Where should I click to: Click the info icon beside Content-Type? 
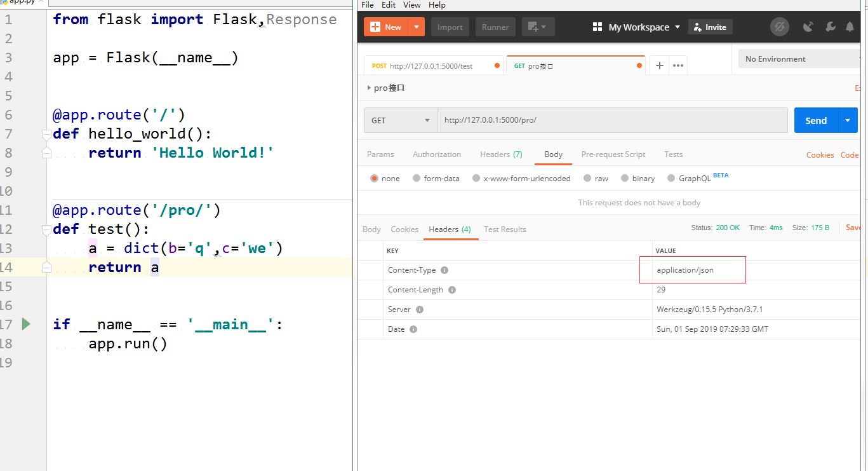444,270
